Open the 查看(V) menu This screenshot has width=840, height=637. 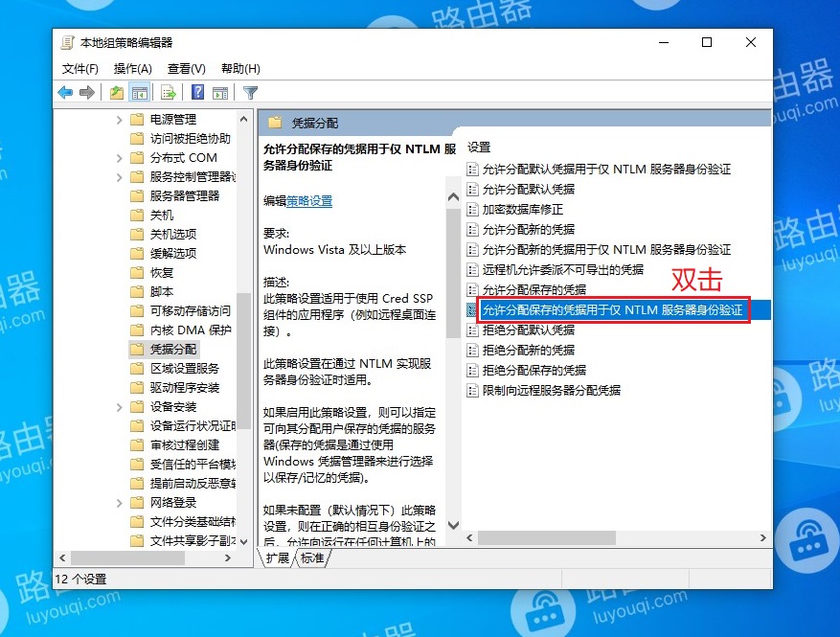[x=187, y=69]
